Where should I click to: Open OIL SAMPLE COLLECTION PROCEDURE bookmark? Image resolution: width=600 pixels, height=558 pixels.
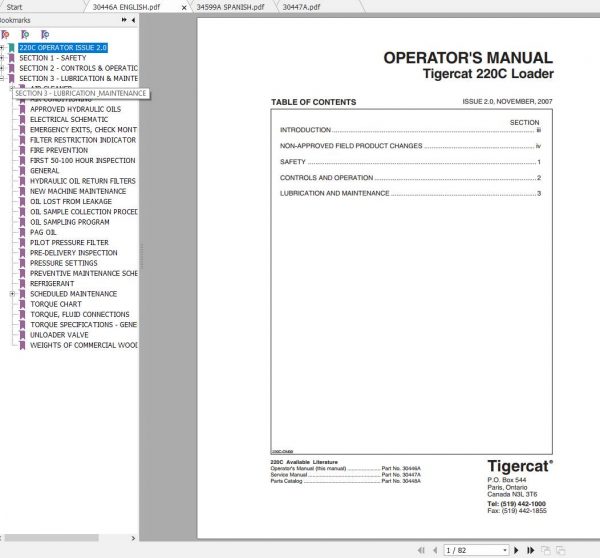pyautogui.click(x=84, y=212)
